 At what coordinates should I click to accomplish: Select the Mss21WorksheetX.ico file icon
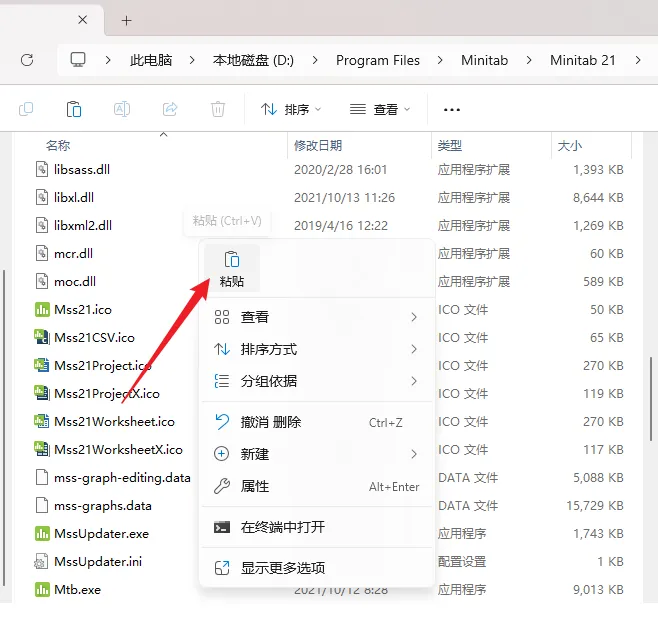pyautogui.click(x=42, y=449)
